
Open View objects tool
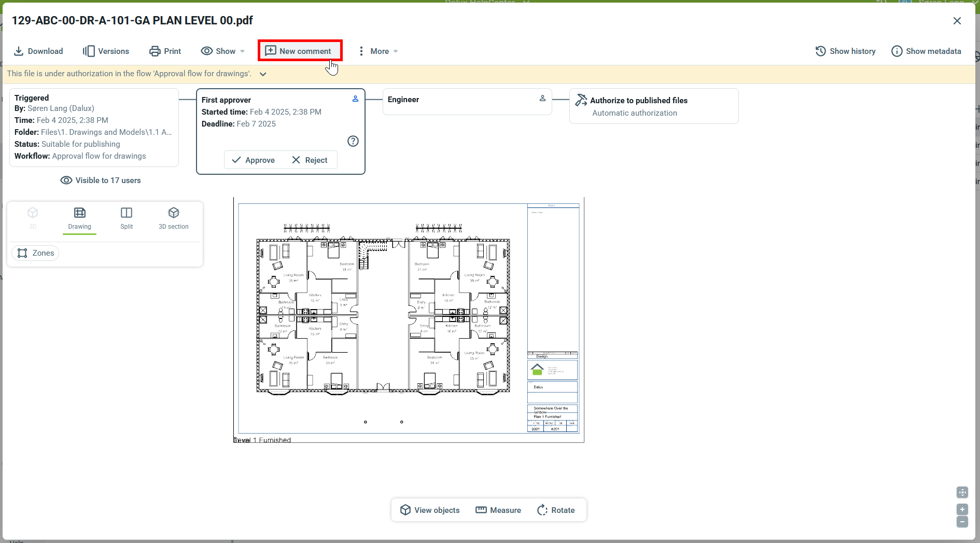point(430,510)
